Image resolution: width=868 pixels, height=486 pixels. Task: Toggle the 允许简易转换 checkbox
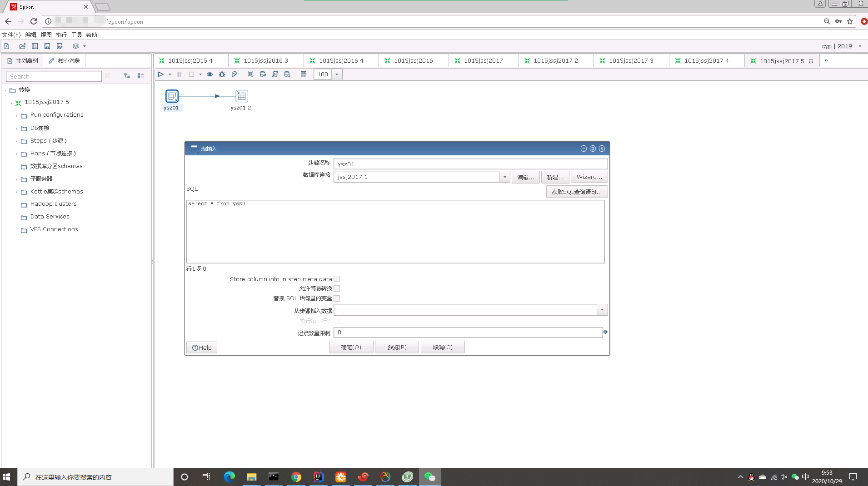(x=337, y=289)
